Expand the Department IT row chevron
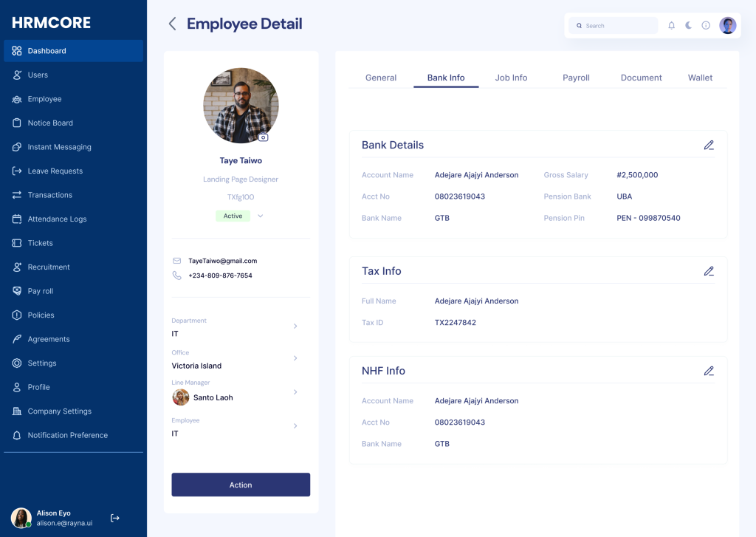The height and width of the screenshot is (537, 756). (295, 326)
